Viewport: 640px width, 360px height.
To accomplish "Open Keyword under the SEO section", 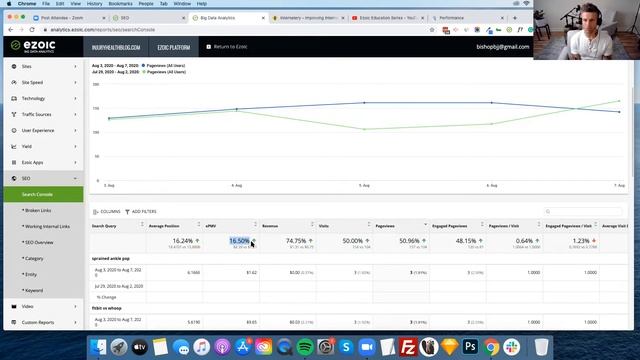I will (33, 290).
